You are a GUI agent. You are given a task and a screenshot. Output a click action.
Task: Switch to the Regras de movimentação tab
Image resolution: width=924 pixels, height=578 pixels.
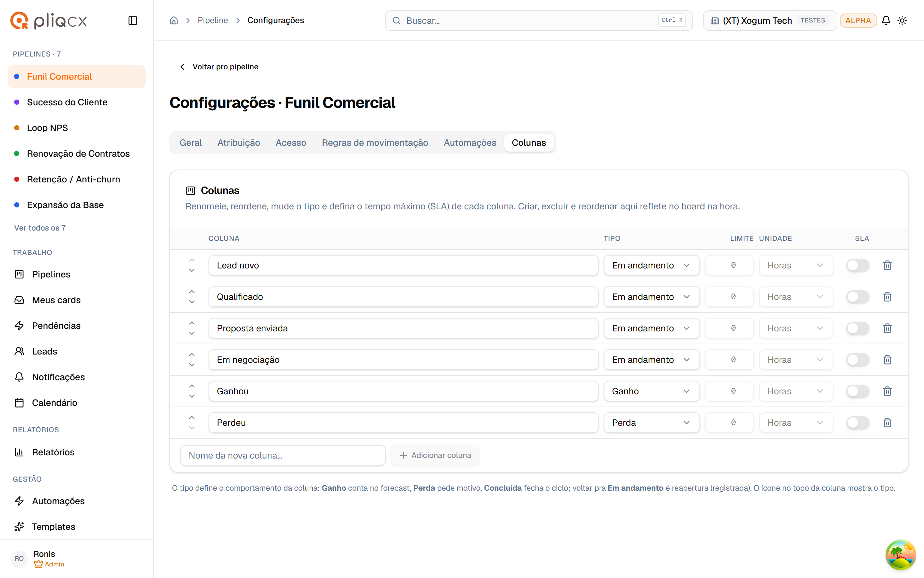point(374,143)
